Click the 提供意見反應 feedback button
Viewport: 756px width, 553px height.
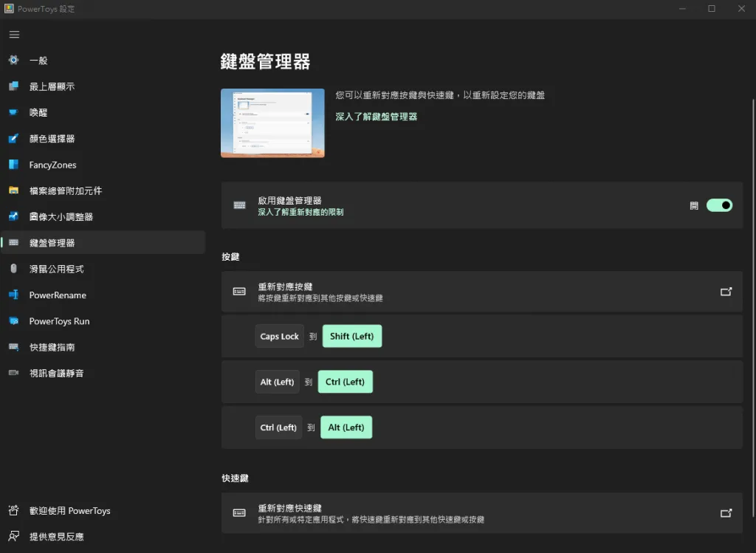click(56, 537)
